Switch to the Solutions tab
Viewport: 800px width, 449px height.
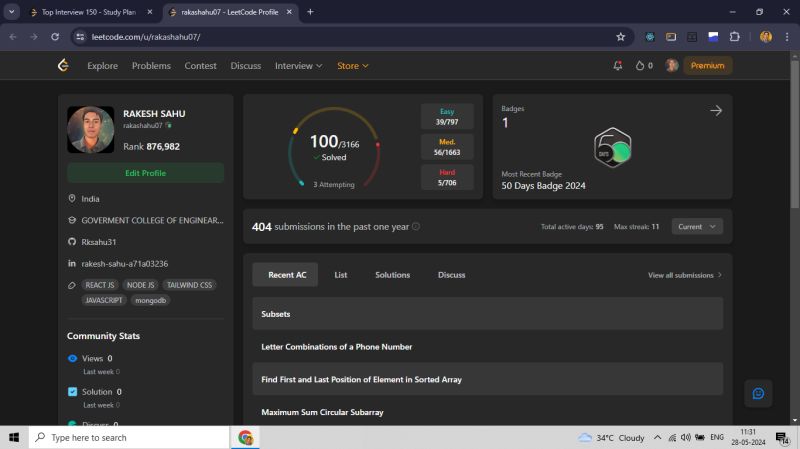392,275
